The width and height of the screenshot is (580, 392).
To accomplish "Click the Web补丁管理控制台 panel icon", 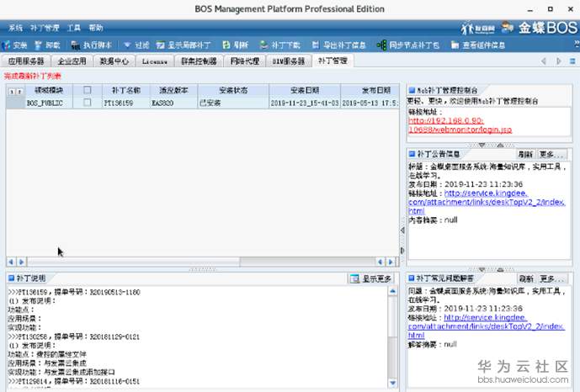I will click(x=412, y=90).
